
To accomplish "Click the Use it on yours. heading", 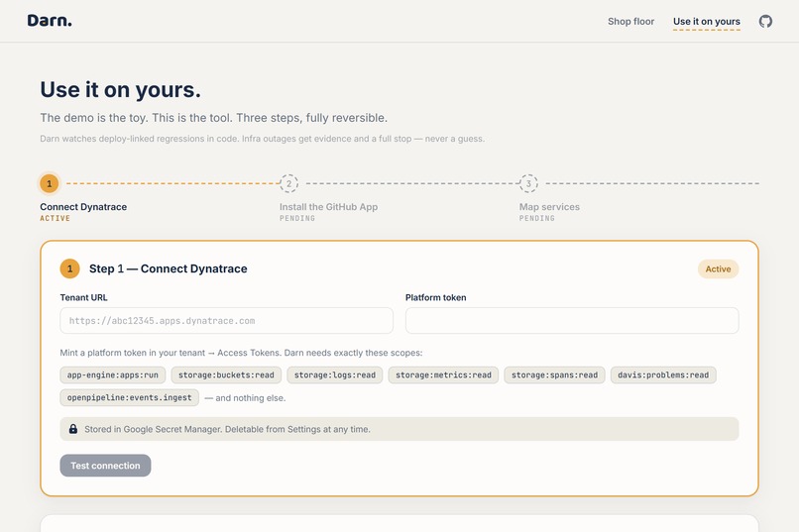I will click(121, 89).
